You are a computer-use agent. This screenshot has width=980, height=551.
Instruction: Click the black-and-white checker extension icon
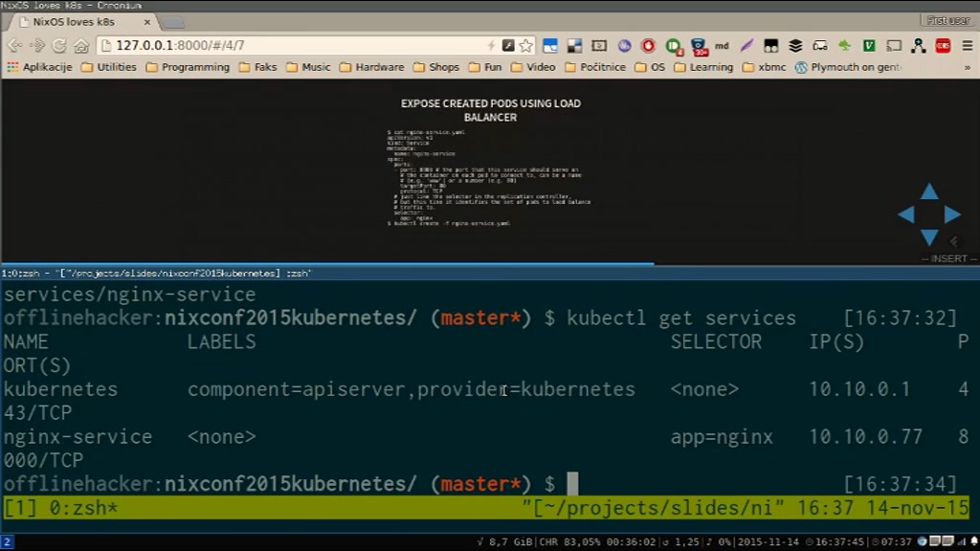point(574,46)
